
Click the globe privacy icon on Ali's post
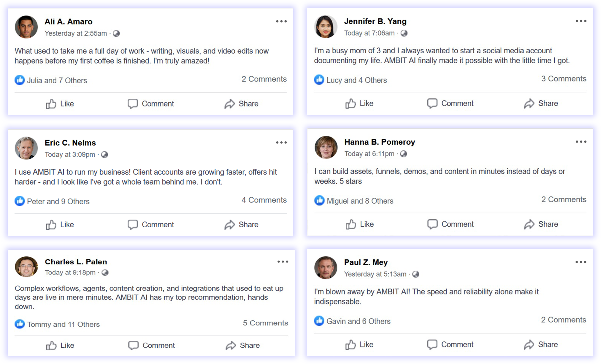tap(116, 33)
